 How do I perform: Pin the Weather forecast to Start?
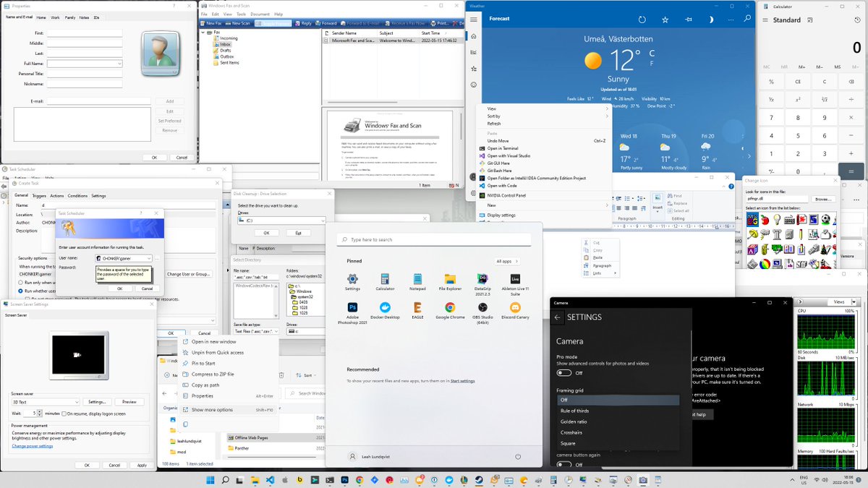click(x=688, y=20)
